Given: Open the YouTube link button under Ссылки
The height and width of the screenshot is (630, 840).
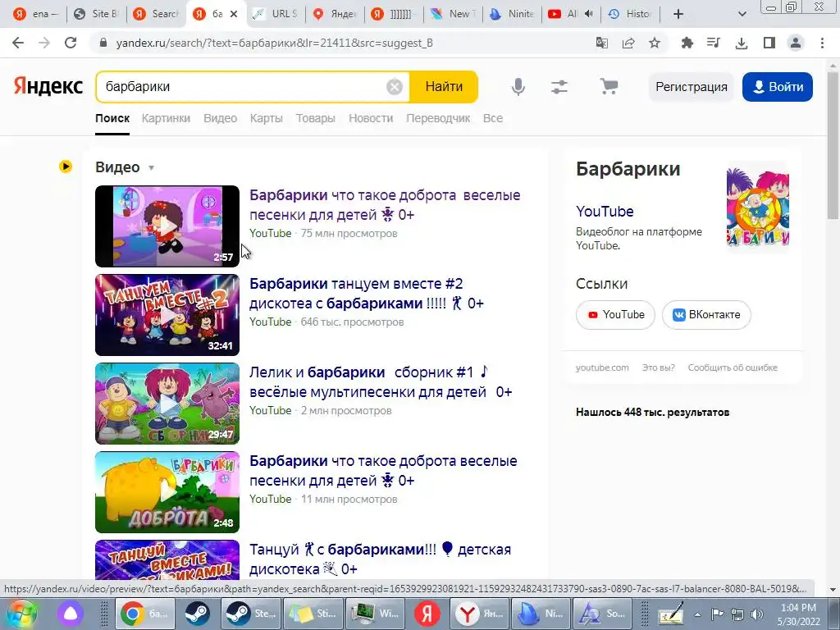Looking at the screenshot, I should (615, 314).
